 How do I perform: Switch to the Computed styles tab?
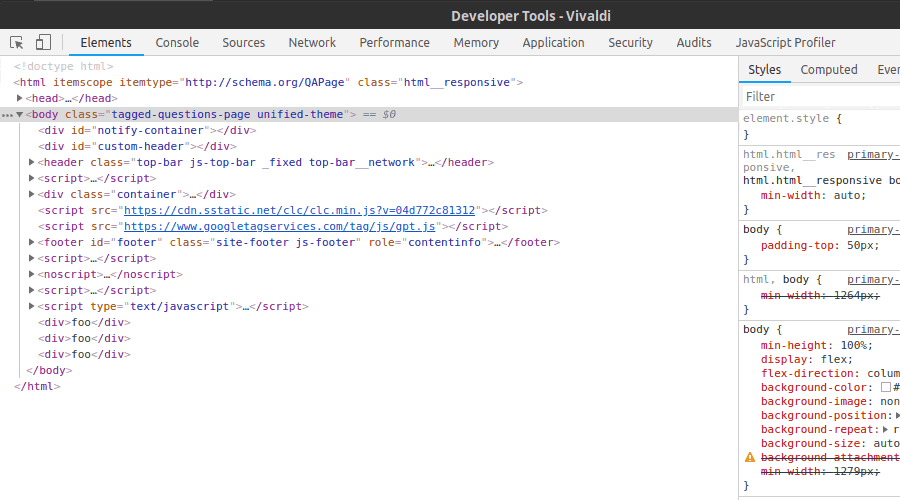click(829, 69)
